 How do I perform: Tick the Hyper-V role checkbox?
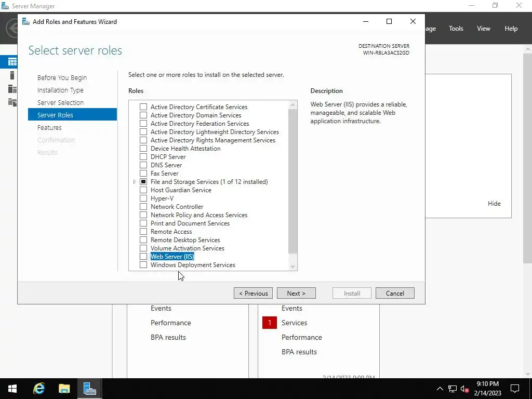coord(143,198)
